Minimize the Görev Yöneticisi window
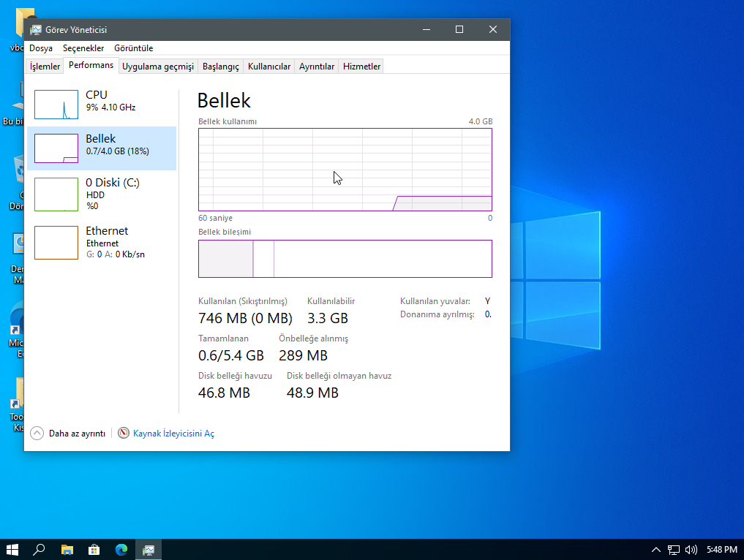The height and width of the screenshot is (560, 744). click(427, 29)
